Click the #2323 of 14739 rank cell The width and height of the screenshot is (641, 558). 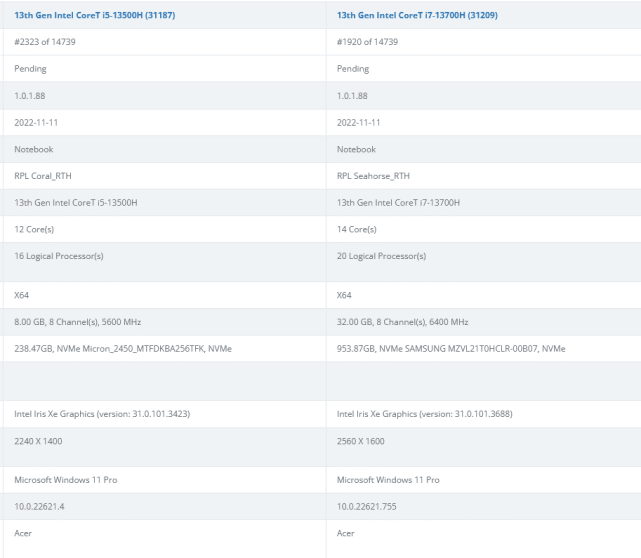45,42
